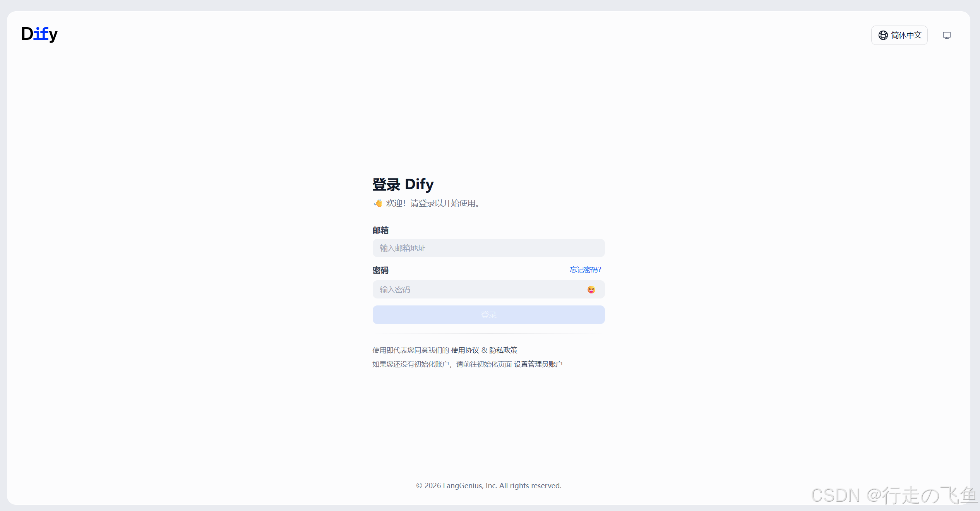Open the 简体中文 language selector
The height and width of the screenshot is (511, 980).
[899, 35]
